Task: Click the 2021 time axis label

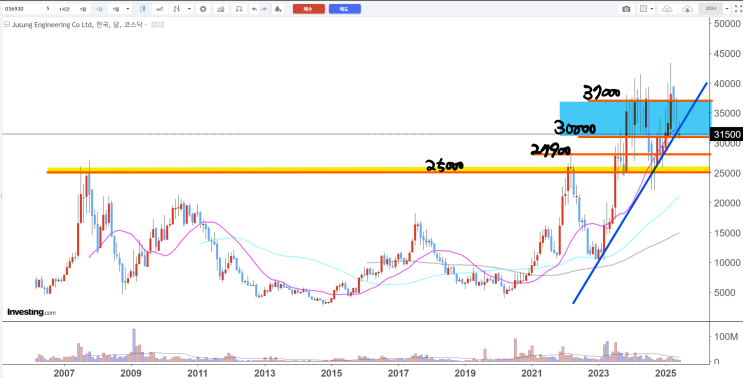Action: point(533,372)
